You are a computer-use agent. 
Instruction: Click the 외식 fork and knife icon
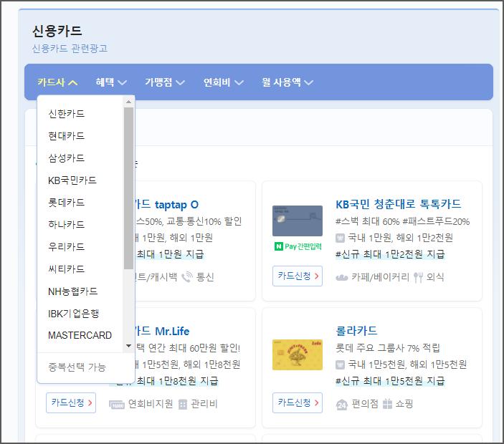pos(418,277)
